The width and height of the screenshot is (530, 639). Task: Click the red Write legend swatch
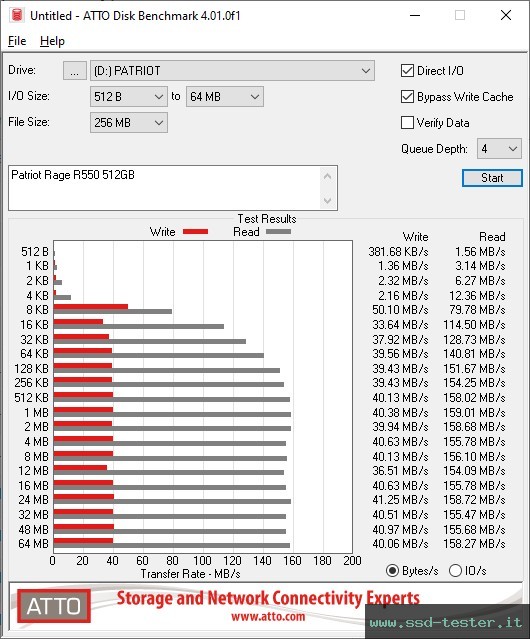click(x=196, y=231)
